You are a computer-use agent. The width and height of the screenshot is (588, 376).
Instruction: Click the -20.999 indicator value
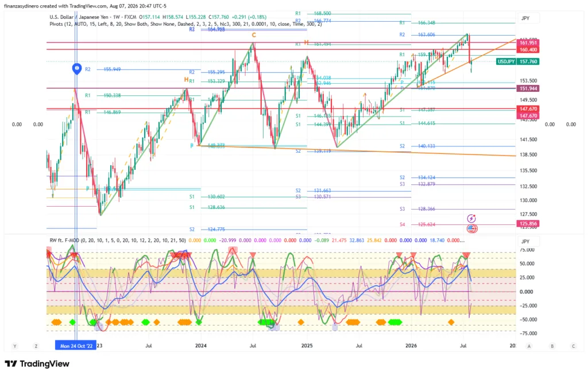[227, 241]
